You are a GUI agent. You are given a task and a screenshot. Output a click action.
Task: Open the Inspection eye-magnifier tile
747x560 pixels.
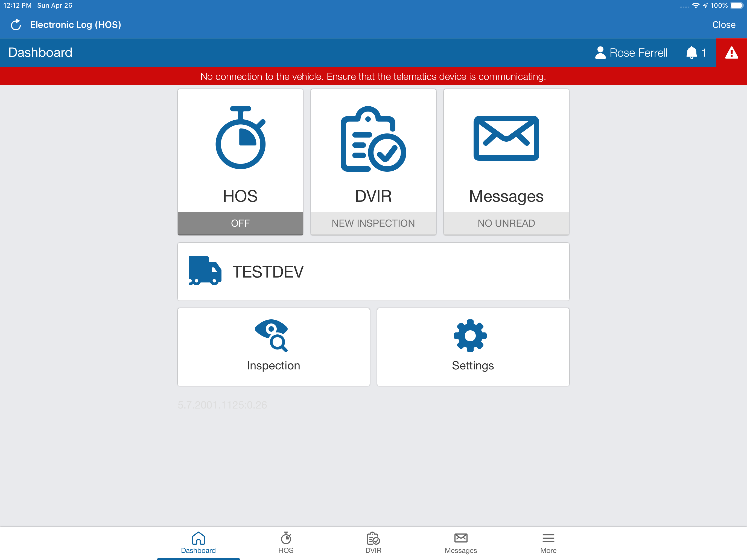[x=273, y=346]
